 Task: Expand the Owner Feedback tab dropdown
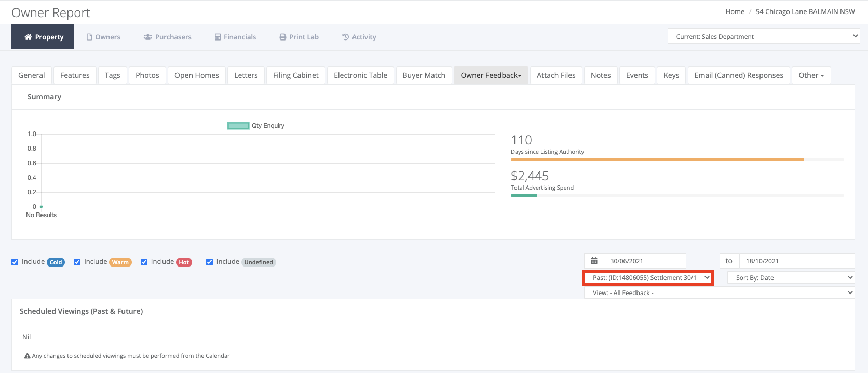pos(491,75)
